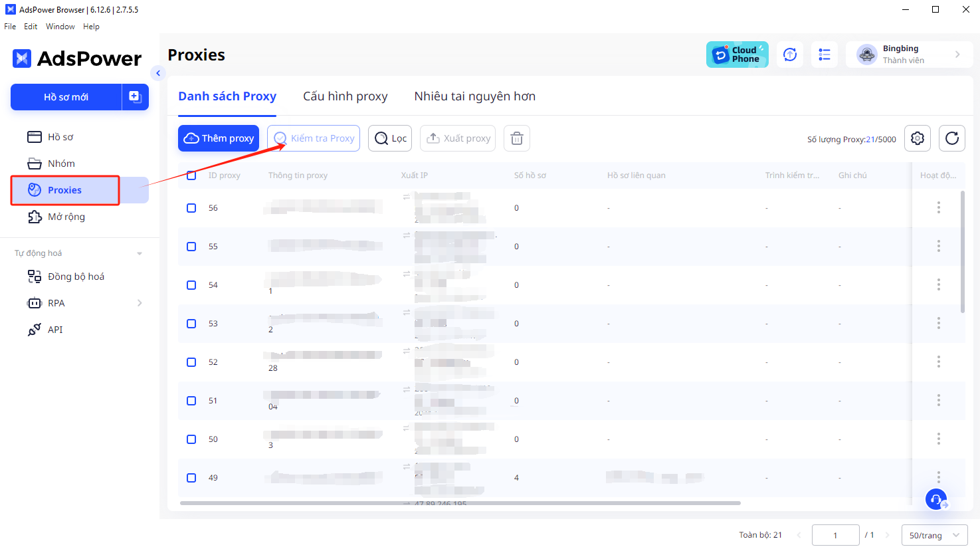
Task: Open actions menu for proxy 54
Action: point(939,284)
